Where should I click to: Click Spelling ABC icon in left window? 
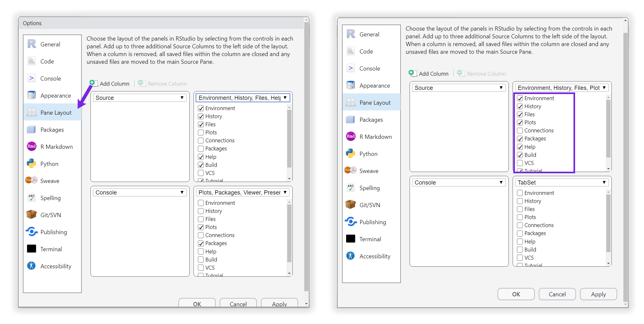point(32,197)
